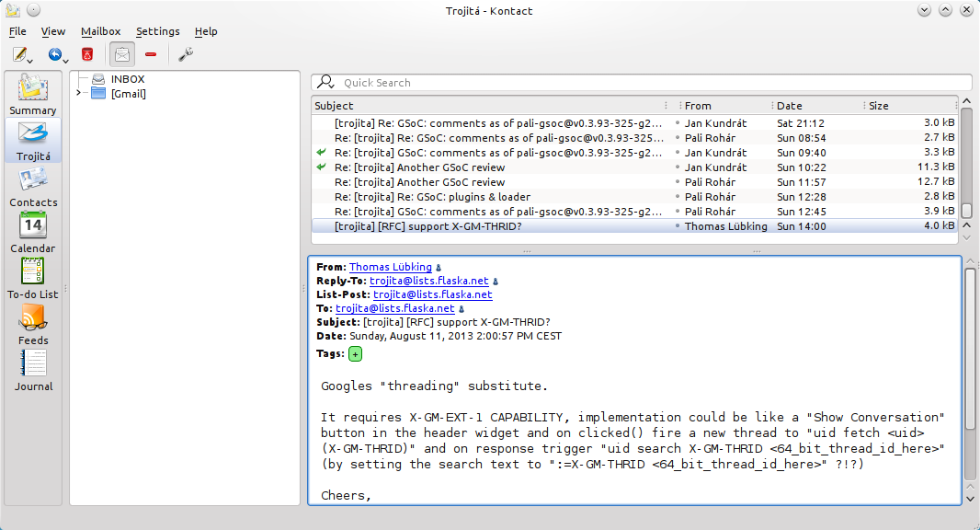Image resolution: width=980 pixels, height=530 pixels.
Task: Open the reply button dropdown arrow
Action: pos(67,60)
